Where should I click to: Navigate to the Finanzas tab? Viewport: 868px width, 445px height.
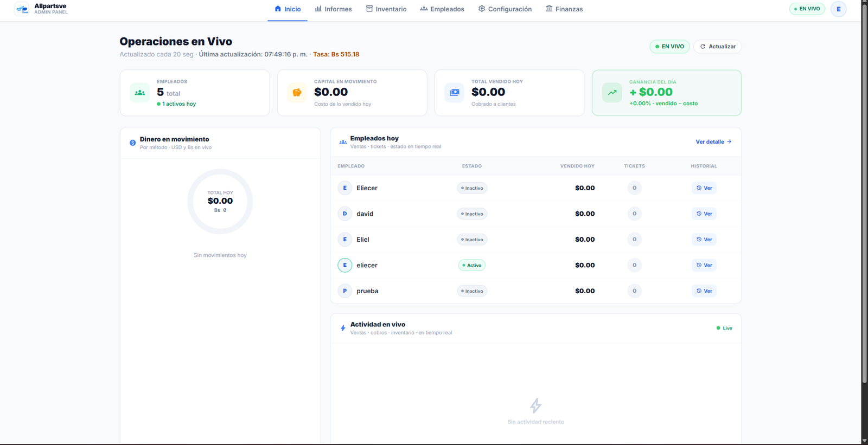564,9
